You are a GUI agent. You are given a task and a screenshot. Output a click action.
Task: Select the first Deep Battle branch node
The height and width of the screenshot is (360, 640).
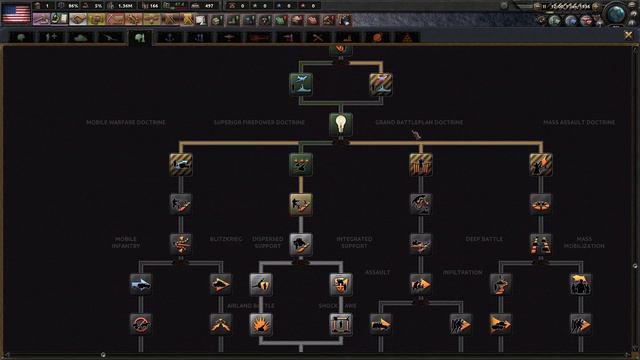[x=501, y=284]
